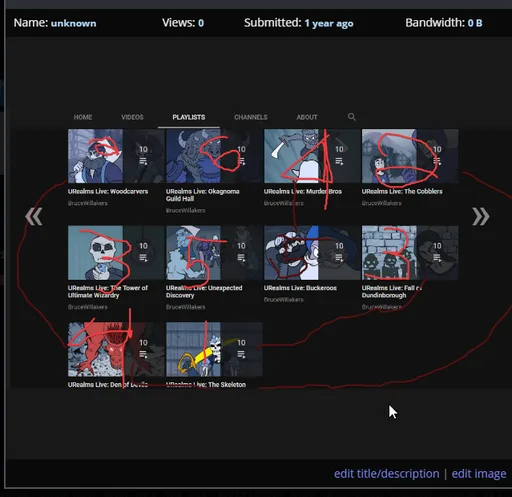Click the Murder Bros thumbnail image
Viewport: 512px width, 497px height.
312,156
